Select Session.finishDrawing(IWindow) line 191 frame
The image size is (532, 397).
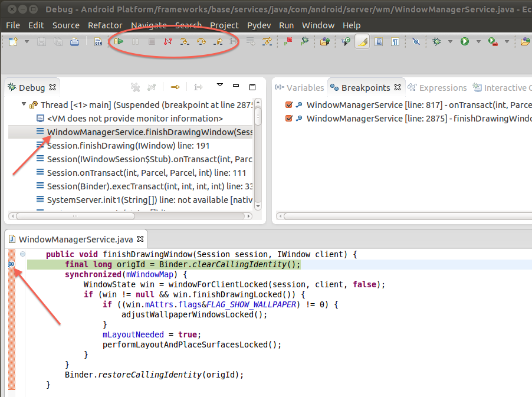[x=128, y=146]
